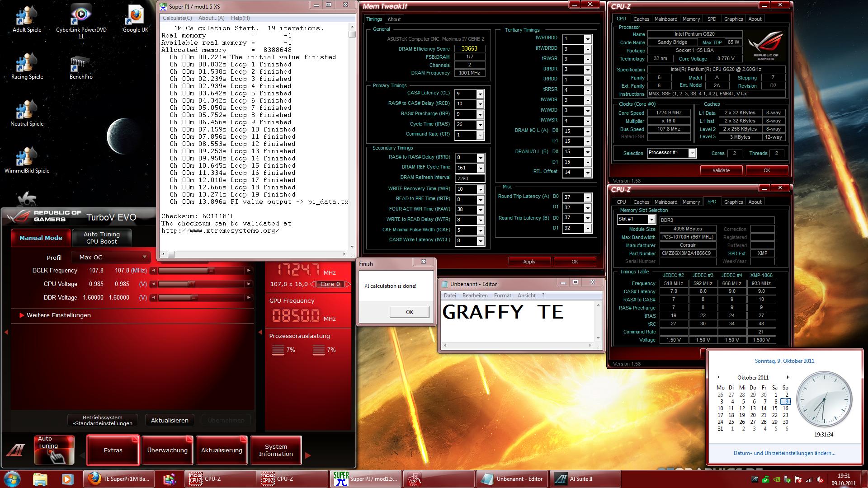Switch TurboV to Auto Tuning GPU Boost
Screen dimensions: 868x488
(102, 238)
